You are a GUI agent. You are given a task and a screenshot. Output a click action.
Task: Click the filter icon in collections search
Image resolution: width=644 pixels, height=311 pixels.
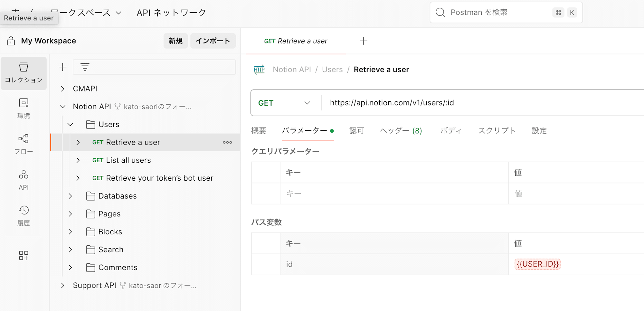click(85, 67)
